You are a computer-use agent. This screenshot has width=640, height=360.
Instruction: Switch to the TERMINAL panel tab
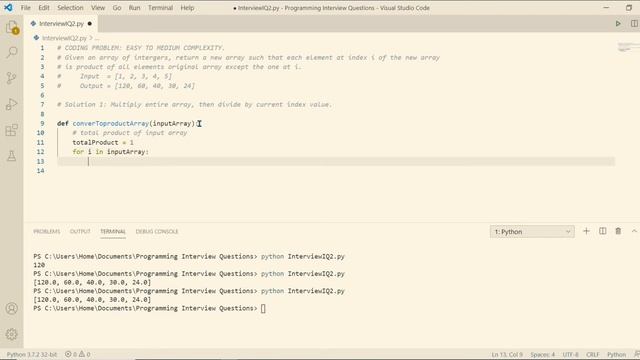(113, 231)
